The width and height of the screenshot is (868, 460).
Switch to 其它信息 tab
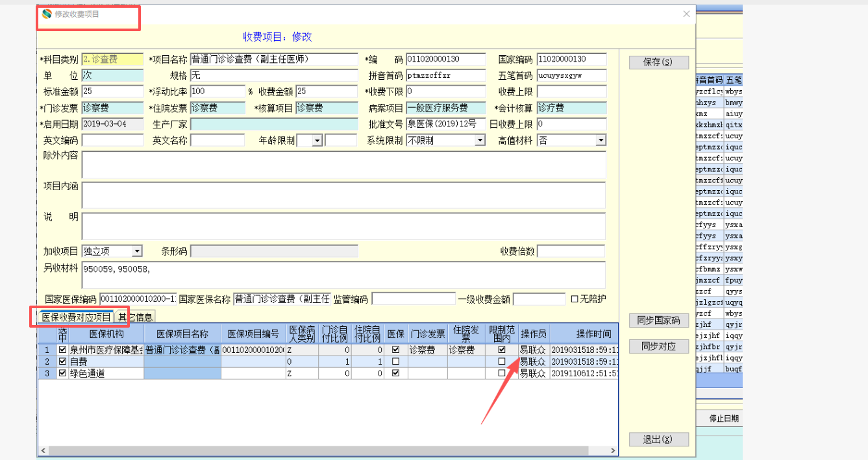coord(135,317)
